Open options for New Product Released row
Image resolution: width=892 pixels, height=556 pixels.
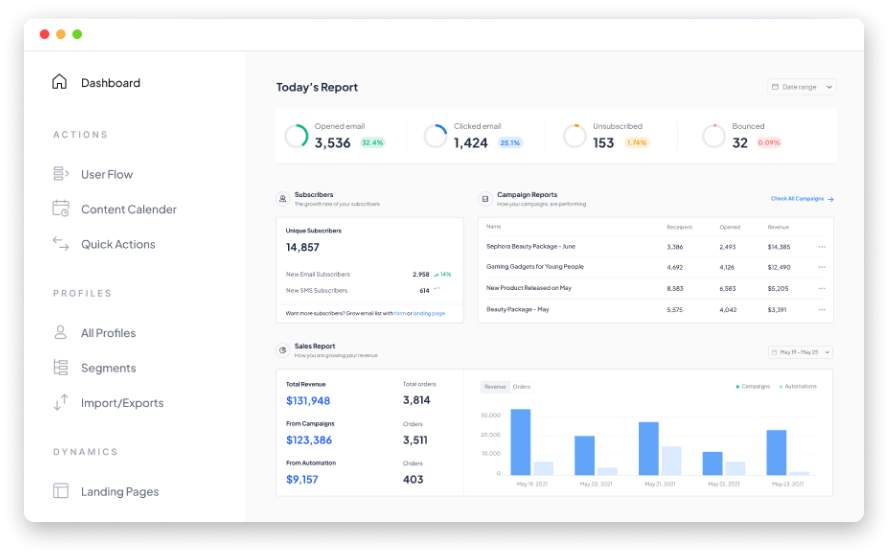point(822,289)
